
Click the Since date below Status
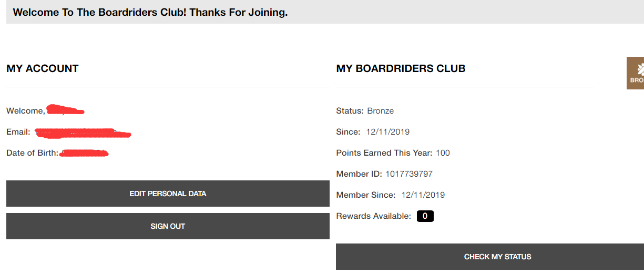tap(388, 132)
